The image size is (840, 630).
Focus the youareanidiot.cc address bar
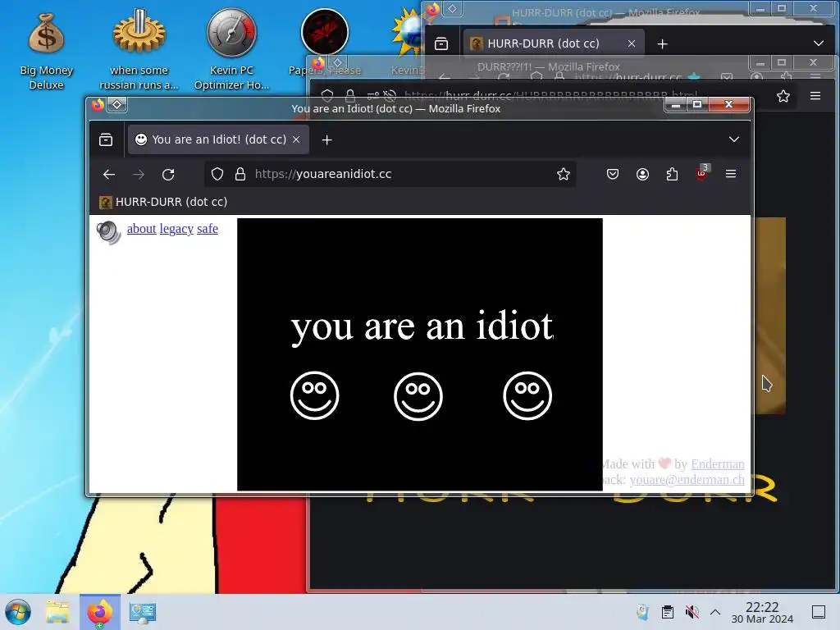[x=390, y=174]
